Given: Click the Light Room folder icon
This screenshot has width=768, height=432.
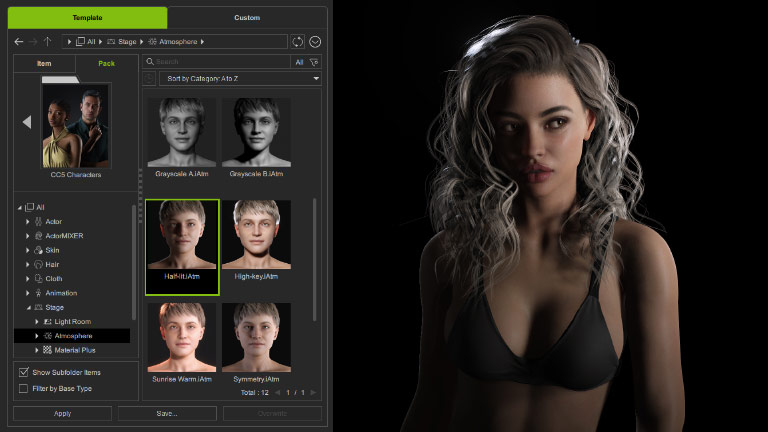Looking at the screenshot, I should [48, 322].
